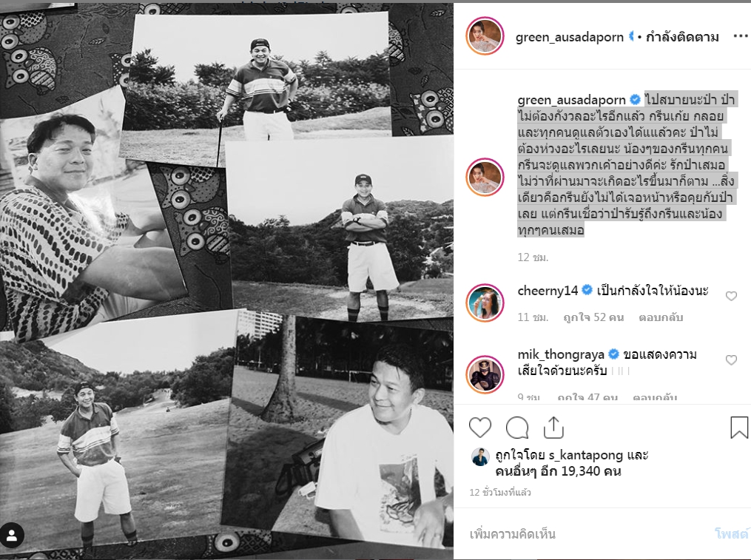Like the post with the heart icon
The width and height of the screenshot is (751, 560).
click(x=480, y=428)
